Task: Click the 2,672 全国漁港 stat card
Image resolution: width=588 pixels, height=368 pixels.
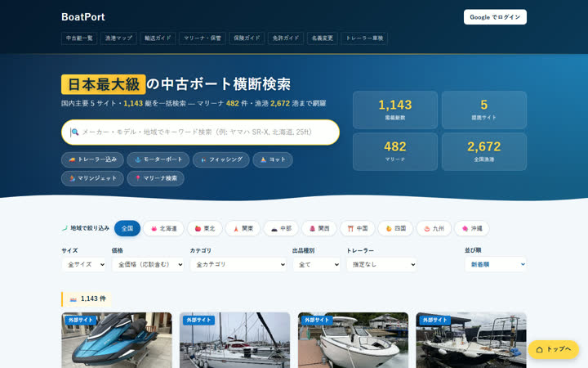Action: tap(484, 151)
